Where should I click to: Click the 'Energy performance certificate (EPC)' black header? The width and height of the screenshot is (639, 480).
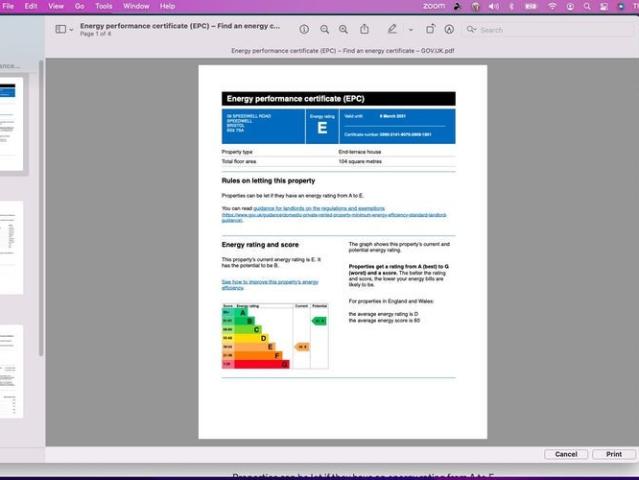(x=339, y=99)
